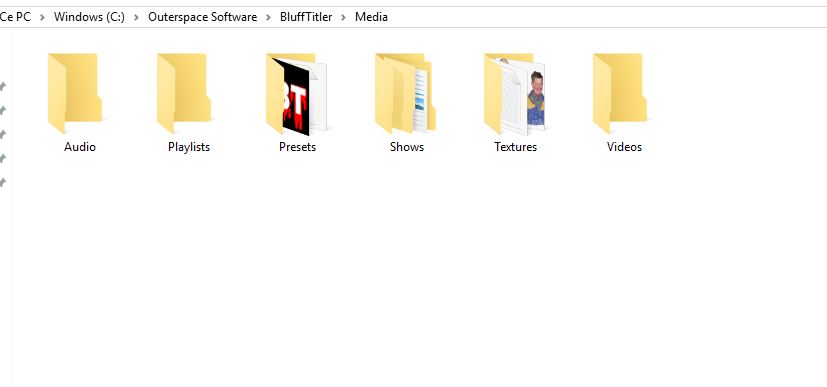
Task: Select the Videos folder icon
Action: tap(620, 93)
